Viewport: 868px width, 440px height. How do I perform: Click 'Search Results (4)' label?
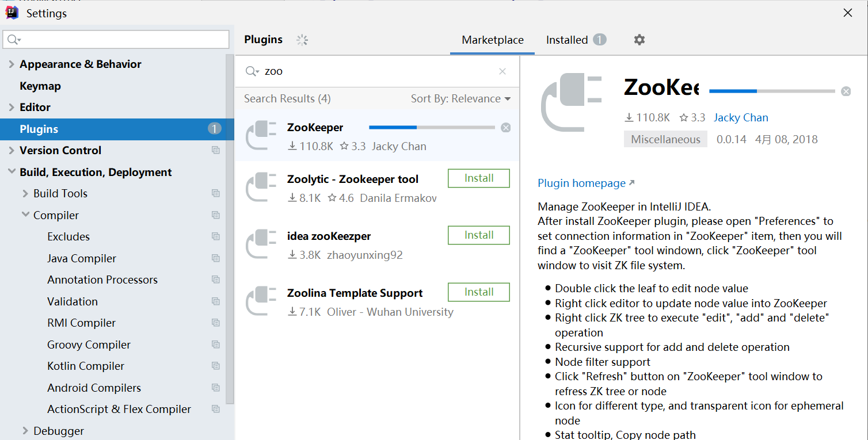pos(287,98)
